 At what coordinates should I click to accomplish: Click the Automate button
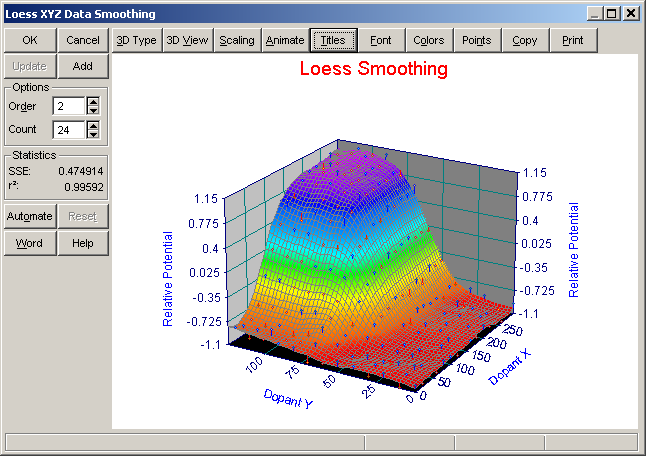pyautogui.click(x=30, y=216)
